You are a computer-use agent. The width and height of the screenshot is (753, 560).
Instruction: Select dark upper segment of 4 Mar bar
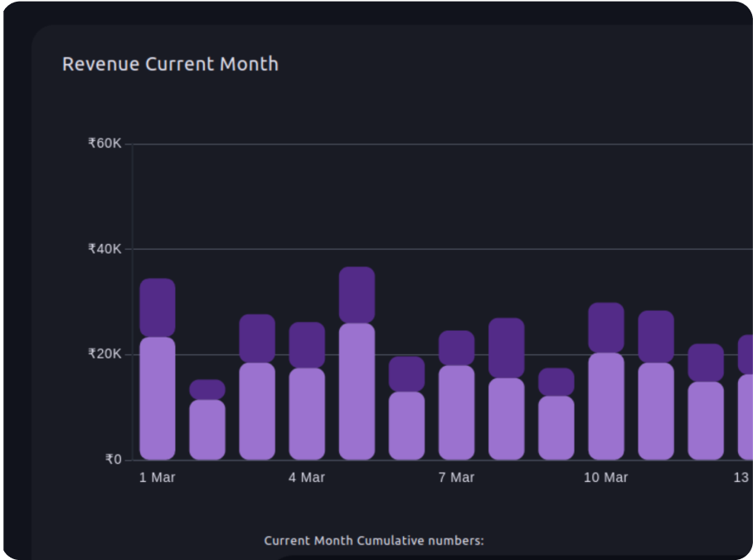[307, 345]
